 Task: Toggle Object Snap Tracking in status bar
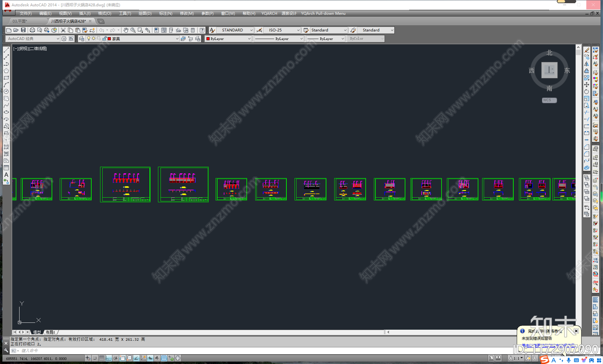tap(136, 358)
